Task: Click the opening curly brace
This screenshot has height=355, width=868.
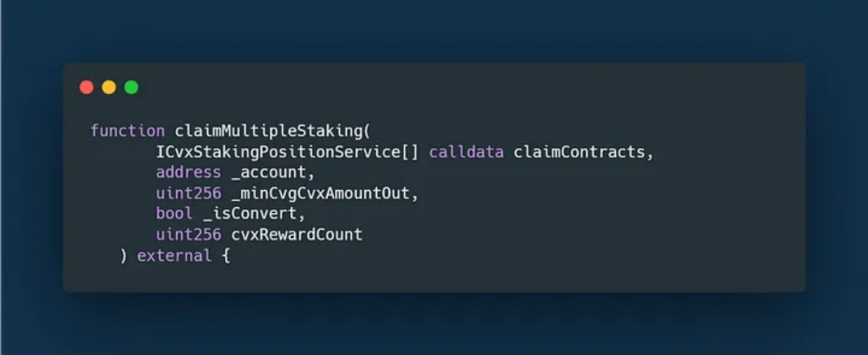Action: (x=225, y=256)
